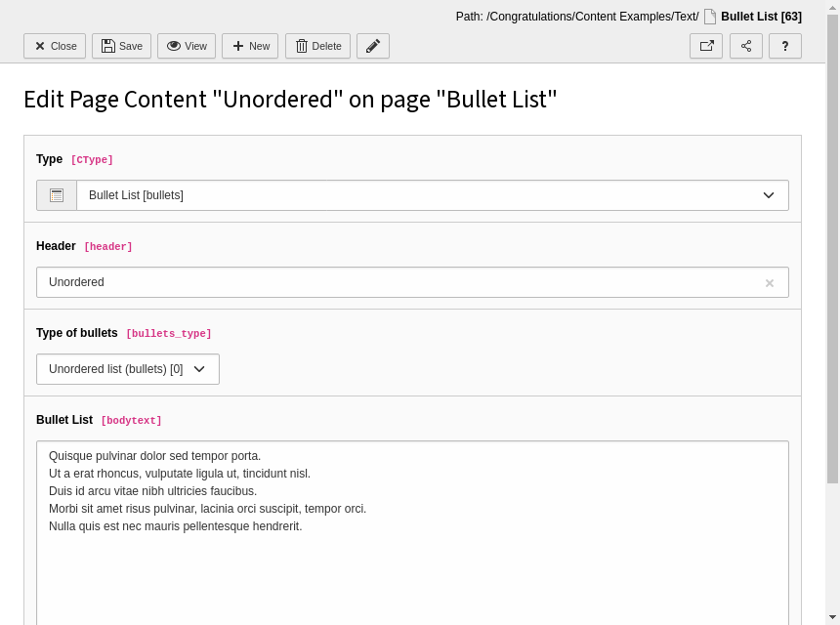Click the share icon button

pyautogui.click(x=746, y=46)
